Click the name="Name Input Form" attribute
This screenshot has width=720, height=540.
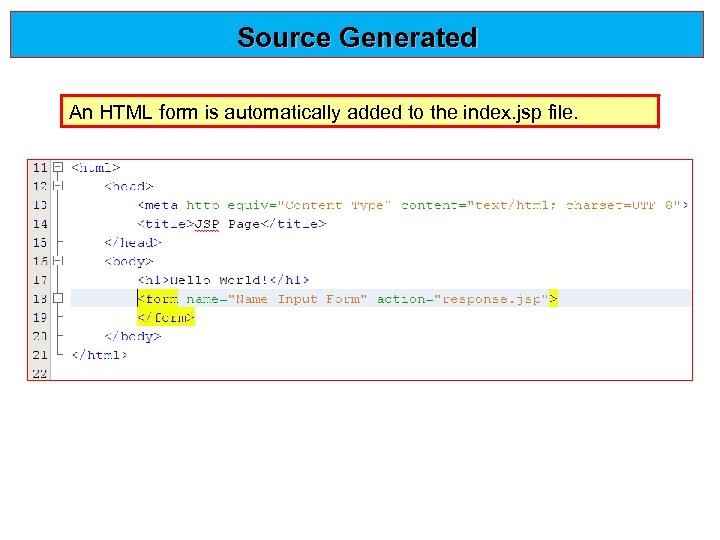click(x=276, y=299)
